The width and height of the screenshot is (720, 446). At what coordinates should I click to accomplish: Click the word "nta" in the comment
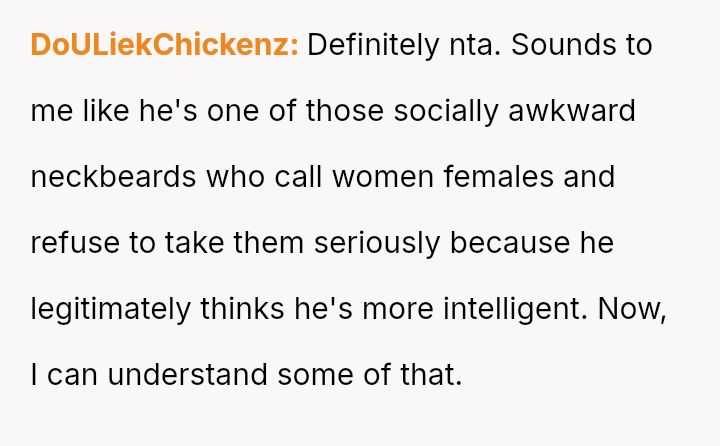click(473, 45)
